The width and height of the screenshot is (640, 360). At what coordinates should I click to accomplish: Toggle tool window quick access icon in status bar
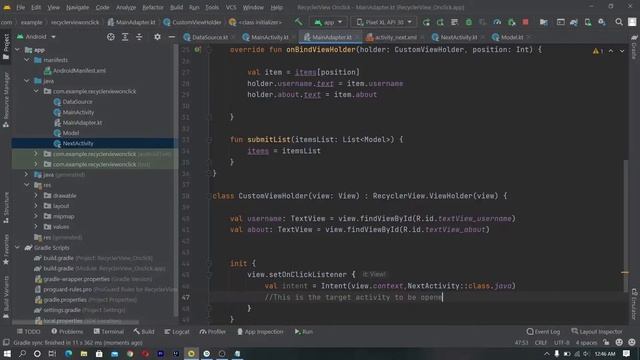click(x=6, y=342)
